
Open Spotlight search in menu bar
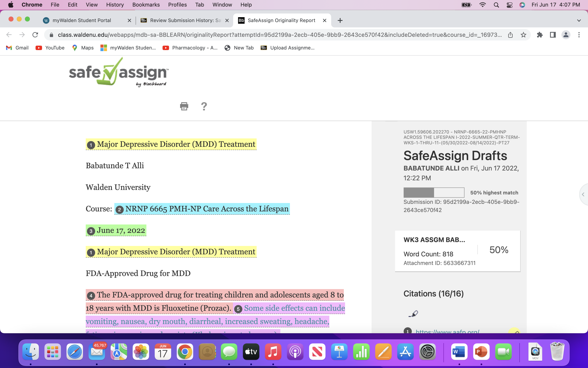coord(496,5)
